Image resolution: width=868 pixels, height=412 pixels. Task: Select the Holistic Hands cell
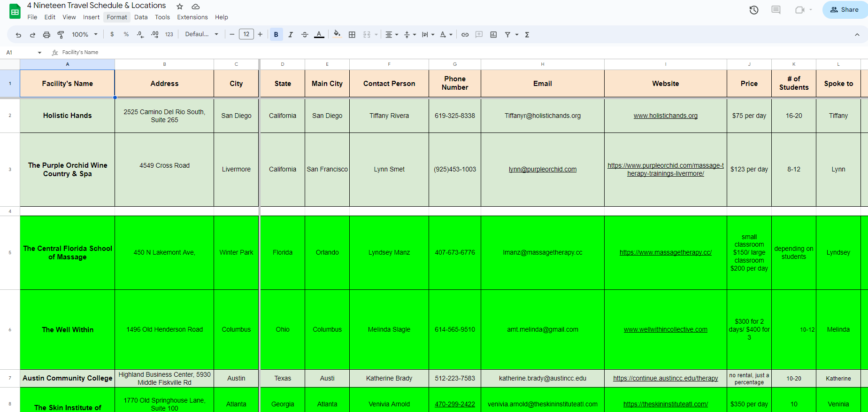[x=68, y=116]
